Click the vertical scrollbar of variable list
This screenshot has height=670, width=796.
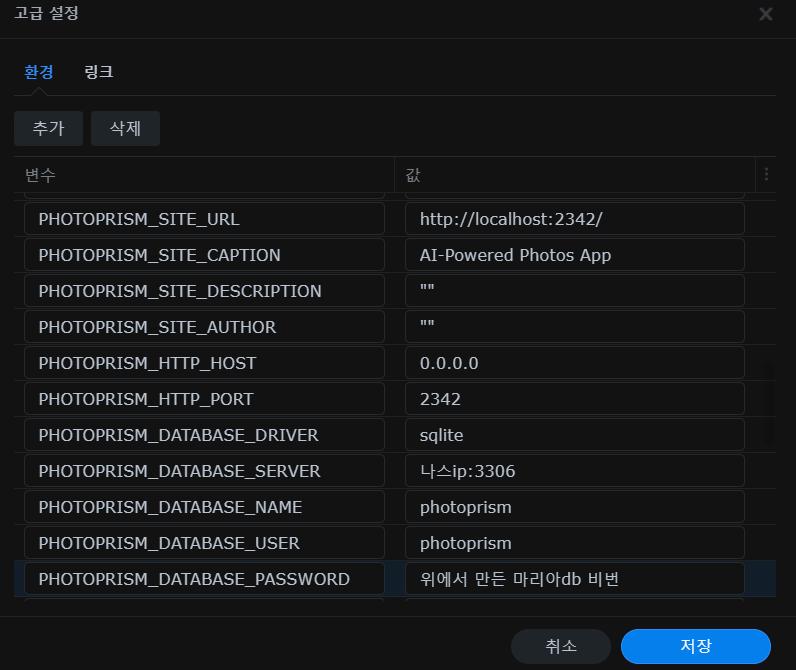tap(769, 400)
